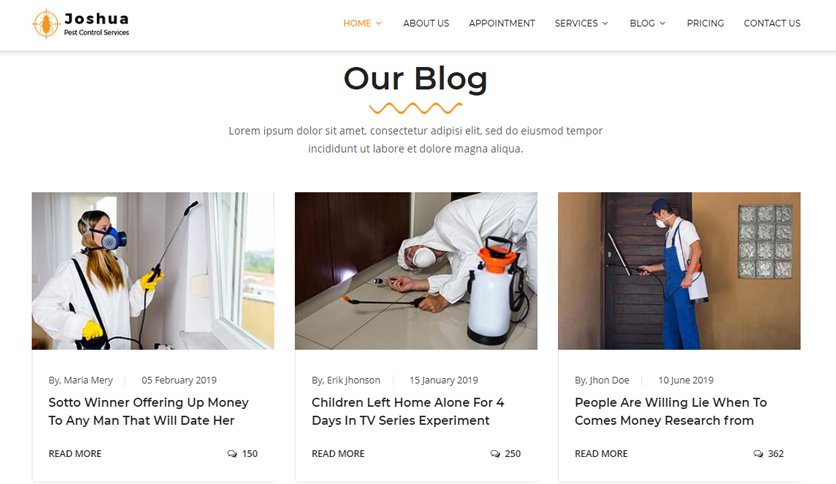Click Read More under Sotto Winner post
The height and width of the screenshot is (484, 836).
click(75, 454)
